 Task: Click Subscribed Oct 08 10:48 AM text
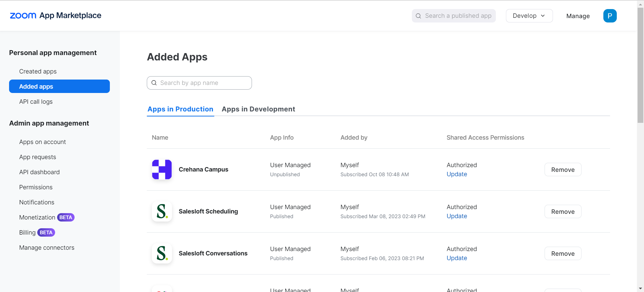(375, 175)
